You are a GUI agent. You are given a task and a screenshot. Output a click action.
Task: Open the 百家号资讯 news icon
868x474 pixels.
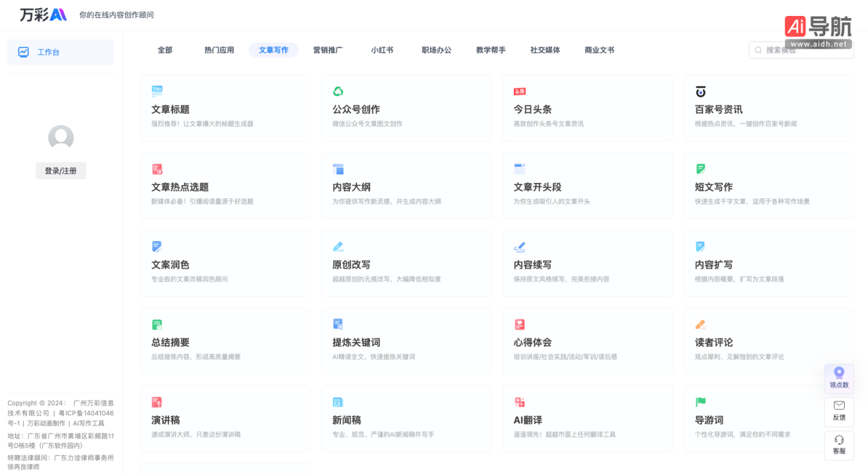700,91
